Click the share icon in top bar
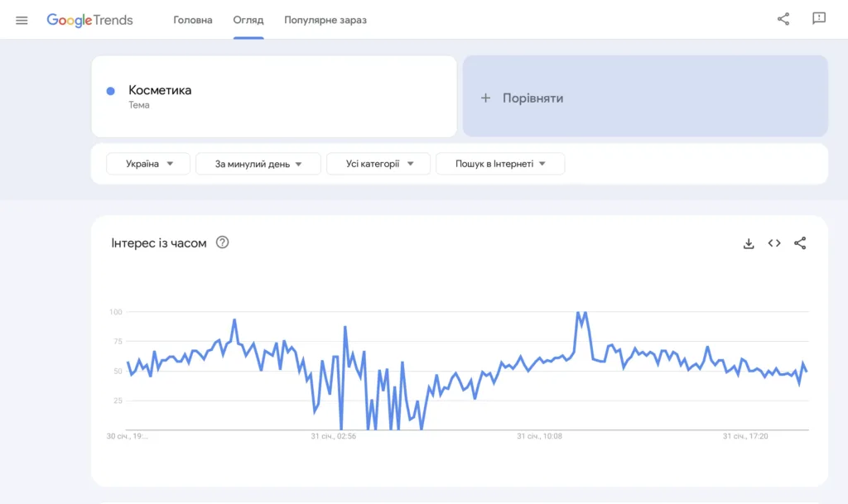The height and width of the screenshot is (504, 848). [783, 18]
